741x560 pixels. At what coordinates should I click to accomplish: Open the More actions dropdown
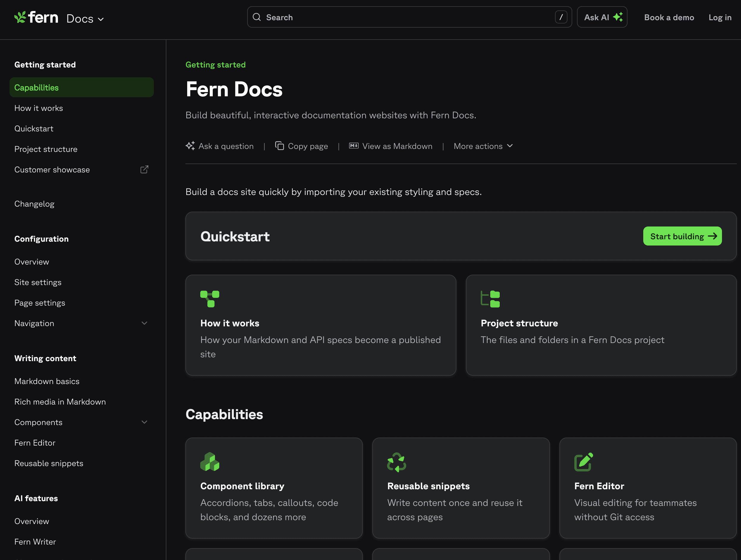tap(483, 146)
